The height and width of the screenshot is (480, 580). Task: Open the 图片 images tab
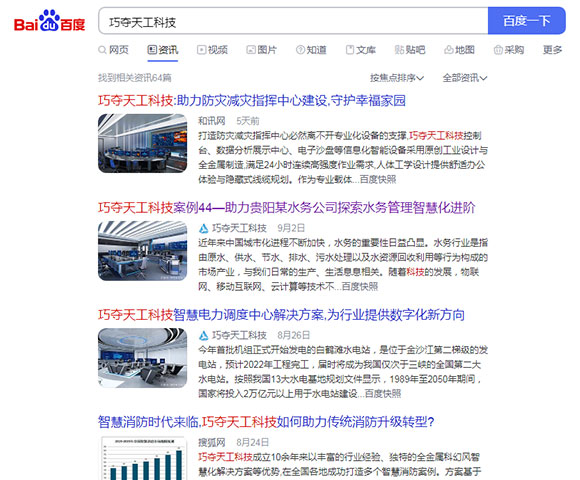(x=262, y=50)
